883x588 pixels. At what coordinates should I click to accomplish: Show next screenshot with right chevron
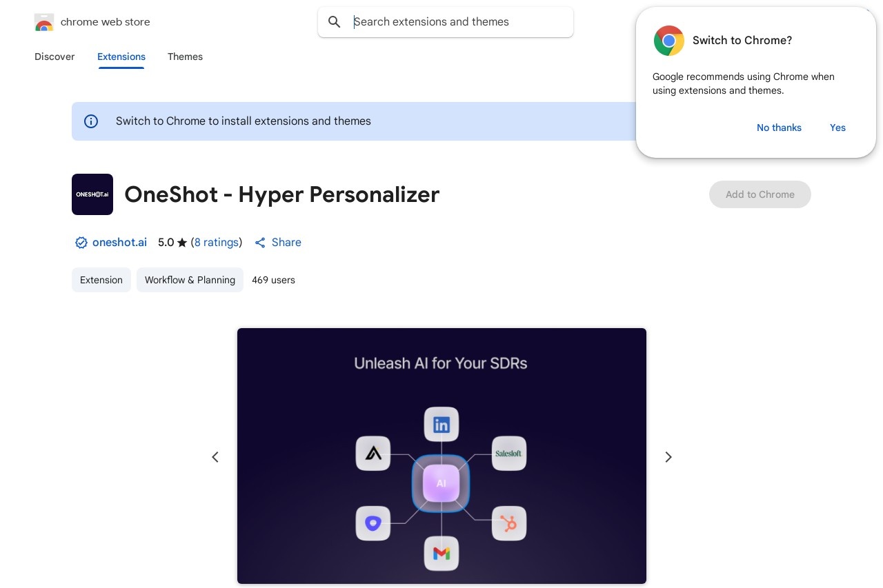(x=668, y=457)
